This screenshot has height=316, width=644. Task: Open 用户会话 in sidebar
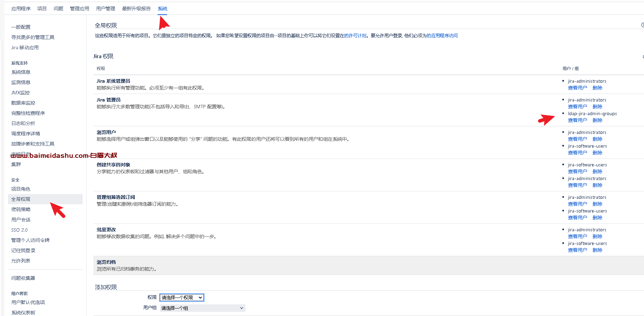(21, 220)
